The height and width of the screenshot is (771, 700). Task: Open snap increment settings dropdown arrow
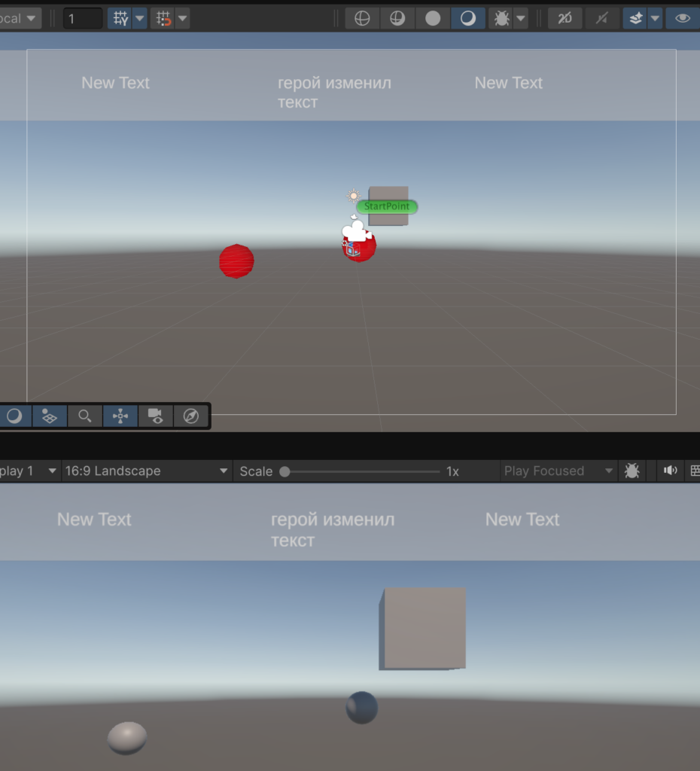click(x=182, y=19)
